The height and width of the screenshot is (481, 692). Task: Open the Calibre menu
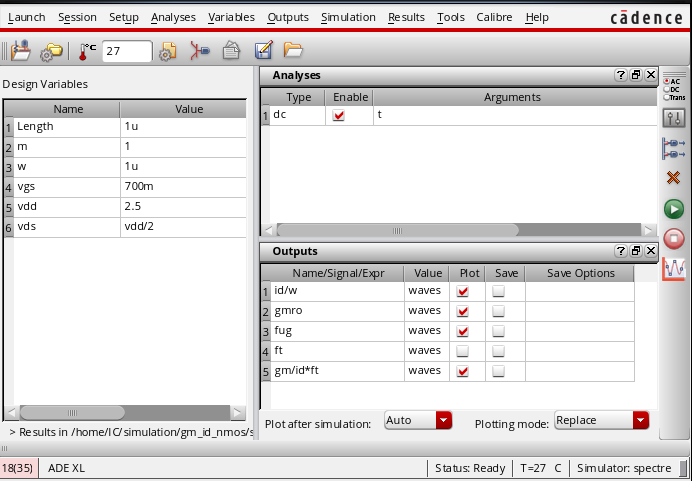494,17
